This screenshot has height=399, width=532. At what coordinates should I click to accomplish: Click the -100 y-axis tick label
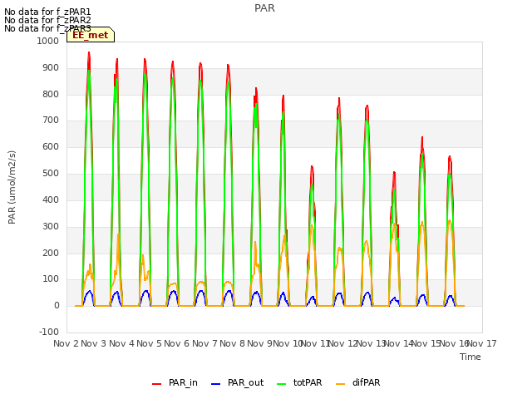pyautogui.click(x=49, y=332)
